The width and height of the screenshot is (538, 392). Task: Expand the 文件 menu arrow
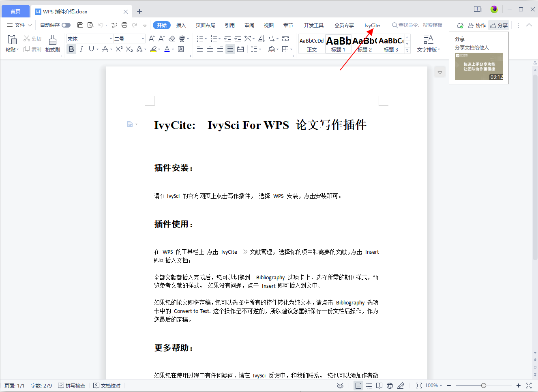30,25
